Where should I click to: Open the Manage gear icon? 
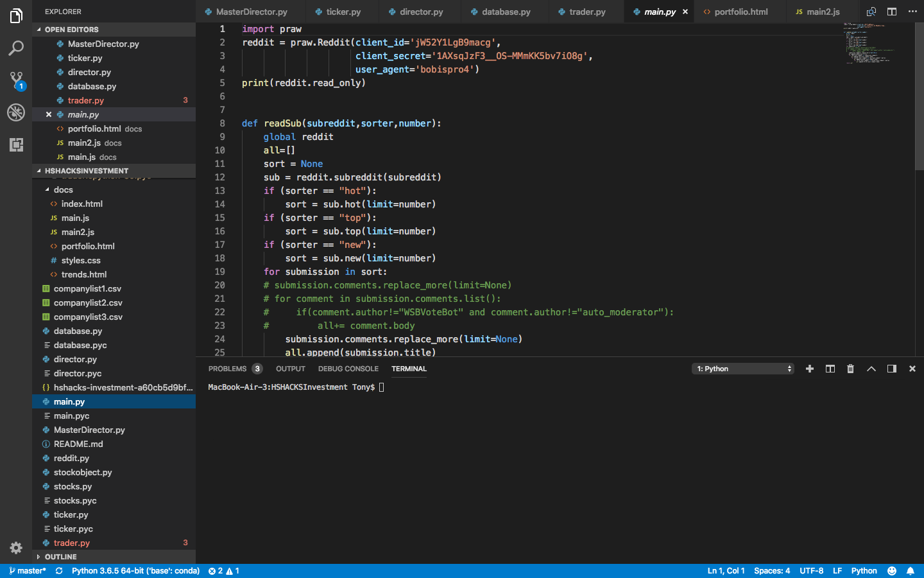[16, 548]
